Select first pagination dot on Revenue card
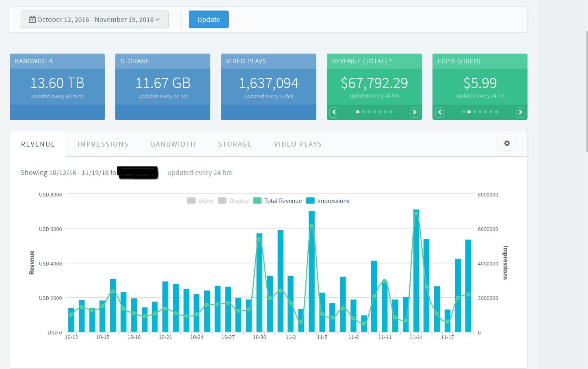 coord(358,112)
